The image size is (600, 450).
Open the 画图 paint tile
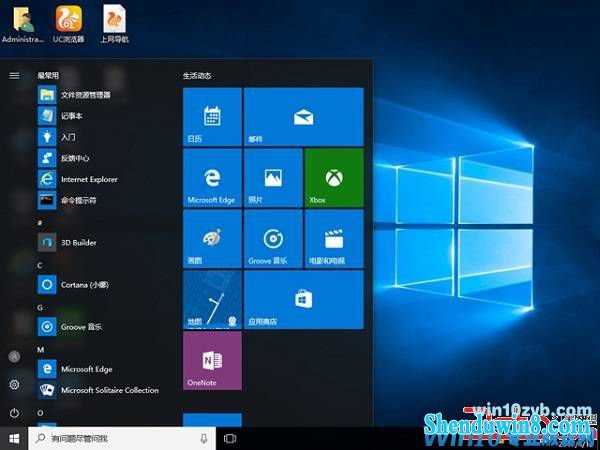pos(212,239)
